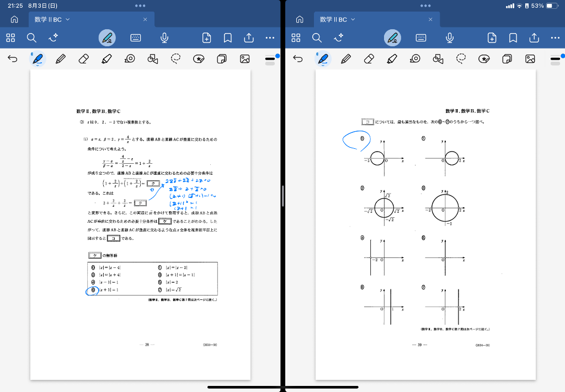565x392 pixels.
Task: Undo last stroke in left pane
Action: coord(13,58)
